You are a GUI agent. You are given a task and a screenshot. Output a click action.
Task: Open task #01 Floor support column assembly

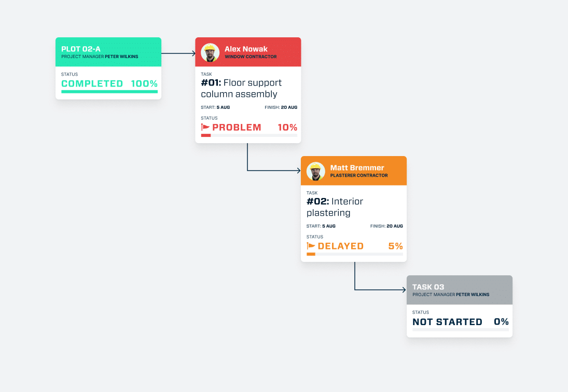pos(241,88)
